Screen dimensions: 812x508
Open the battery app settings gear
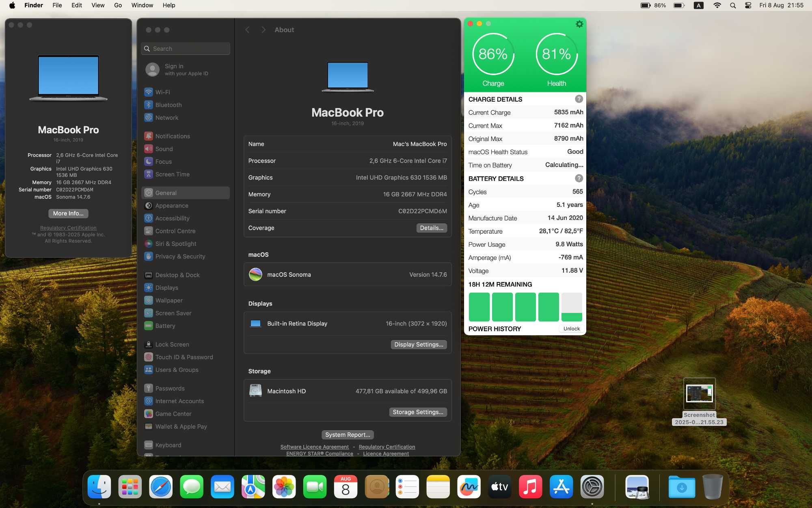[x=579, y=24]
